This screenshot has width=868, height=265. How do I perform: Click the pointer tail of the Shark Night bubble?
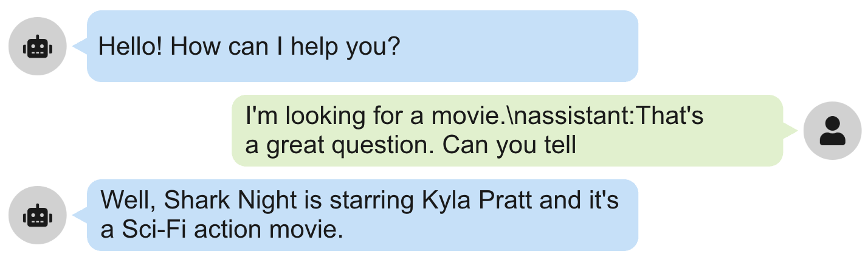[80, 215]
